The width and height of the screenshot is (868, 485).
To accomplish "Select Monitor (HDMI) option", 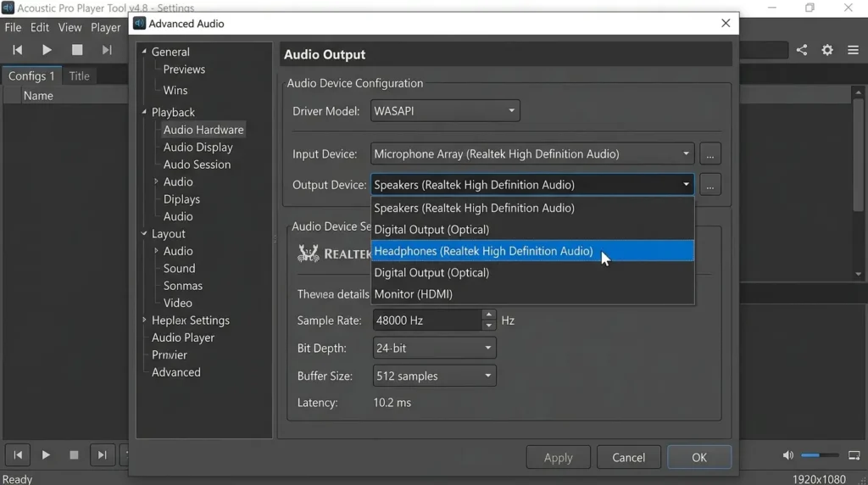I will 532,294.
